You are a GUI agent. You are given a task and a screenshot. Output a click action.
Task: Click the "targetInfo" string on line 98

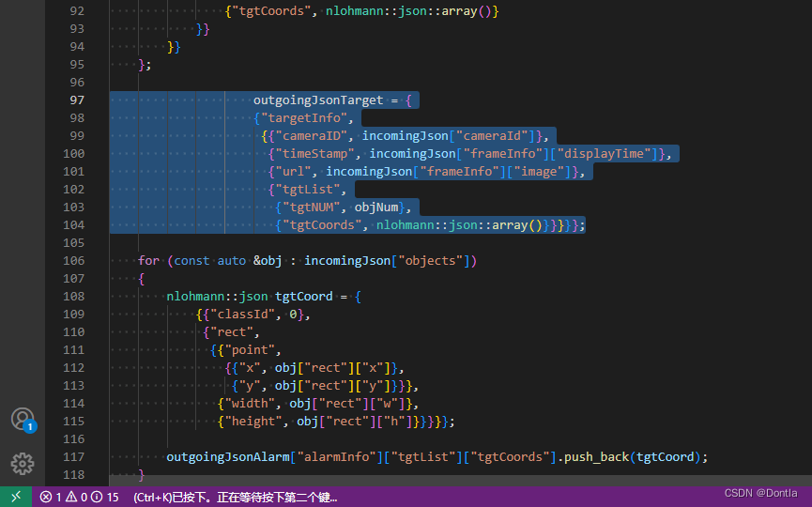[x=304, y=118]
